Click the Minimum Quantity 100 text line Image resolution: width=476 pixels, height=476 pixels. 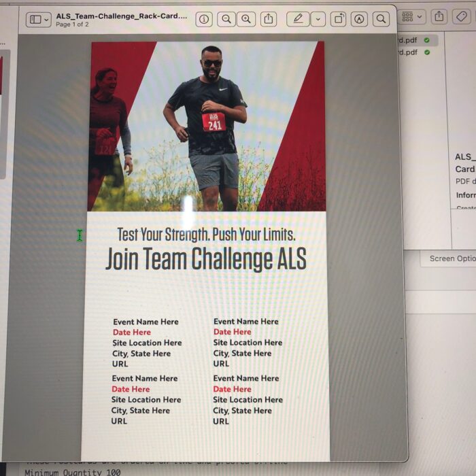[x=73, y=473]
